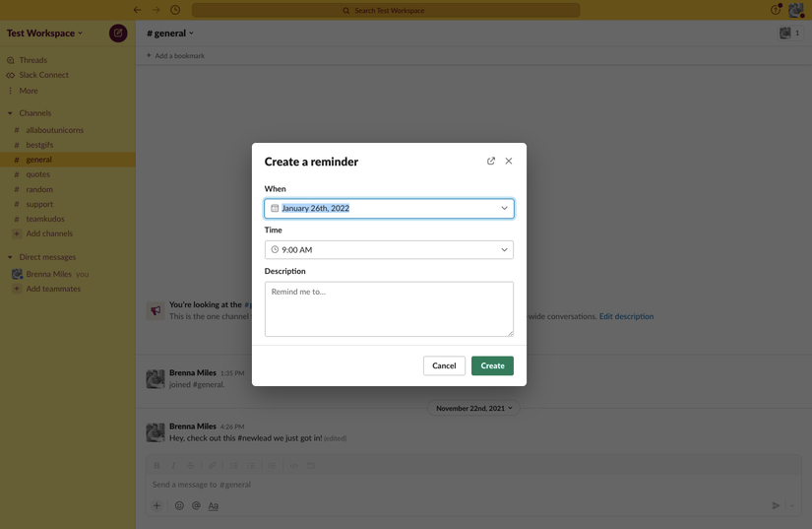Open direct message with Brenna Miles
Viewport: 812px width, 529px height.
[x=48, y=274]
